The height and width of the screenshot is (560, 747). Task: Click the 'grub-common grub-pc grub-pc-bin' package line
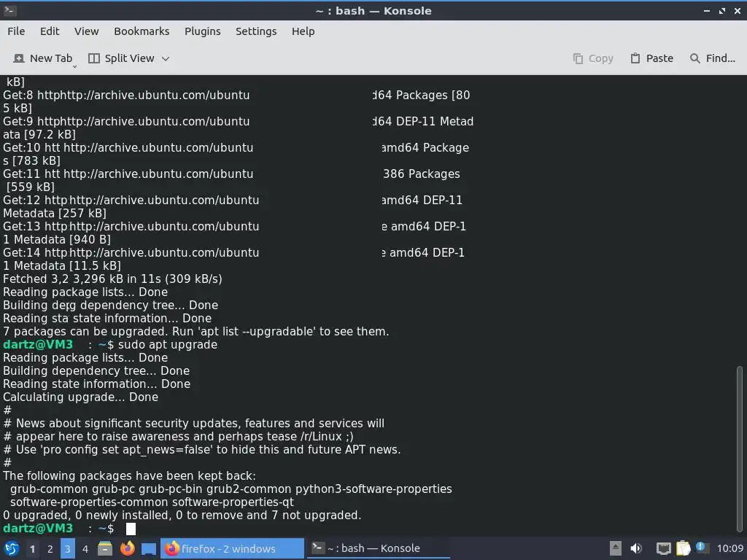coord(231,489)
